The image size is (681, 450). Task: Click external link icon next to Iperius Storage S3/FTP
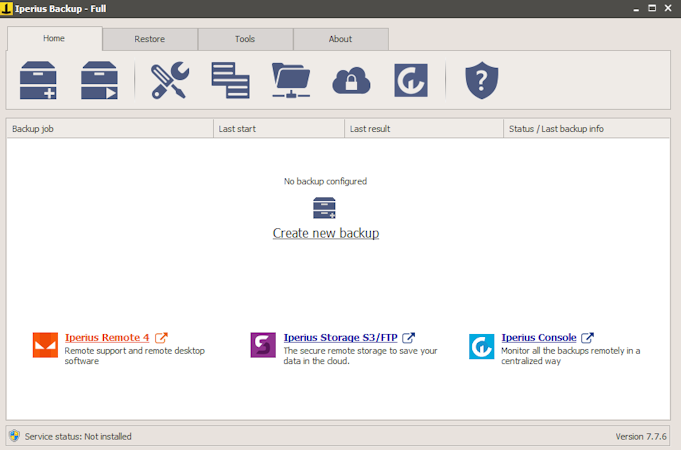point(408,338)
